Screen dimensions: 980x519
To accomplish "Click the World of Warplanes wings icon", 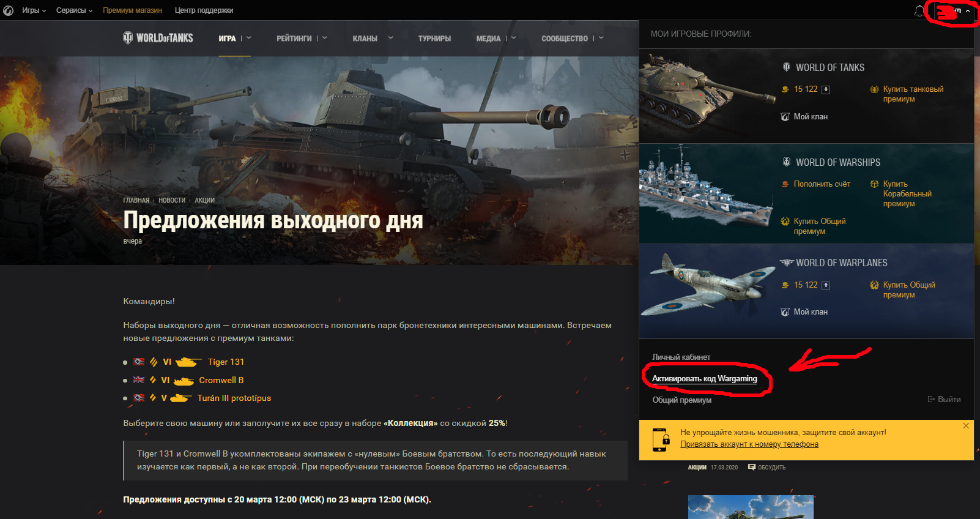I will point(787,263).
